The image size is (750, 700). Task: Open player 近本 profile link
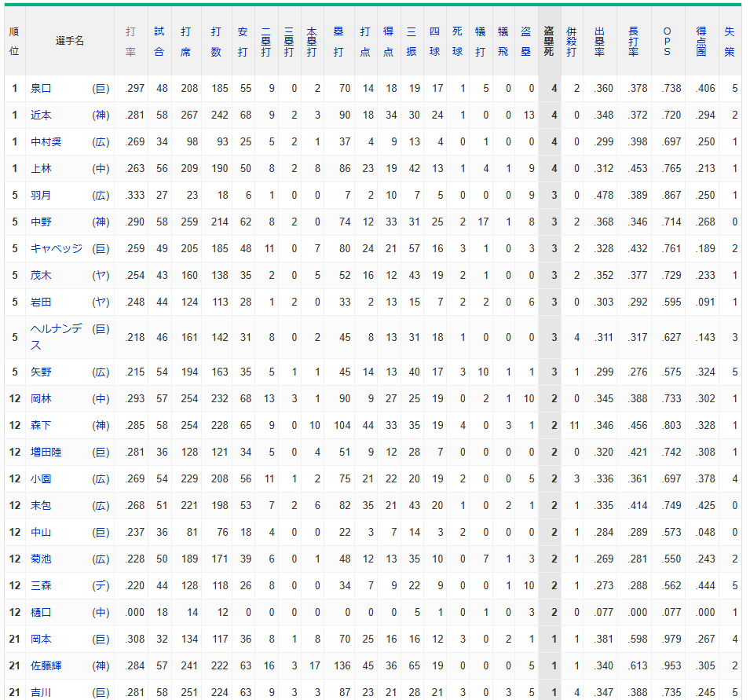[x=41, y=115]
